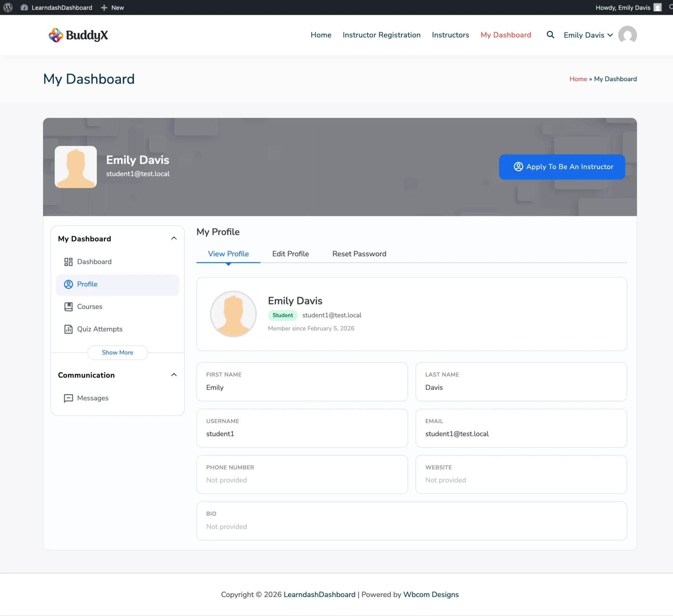Click the Profile user icon in sidebar
The height and width of the screenshot is (616, 673).
coord(68,284)
